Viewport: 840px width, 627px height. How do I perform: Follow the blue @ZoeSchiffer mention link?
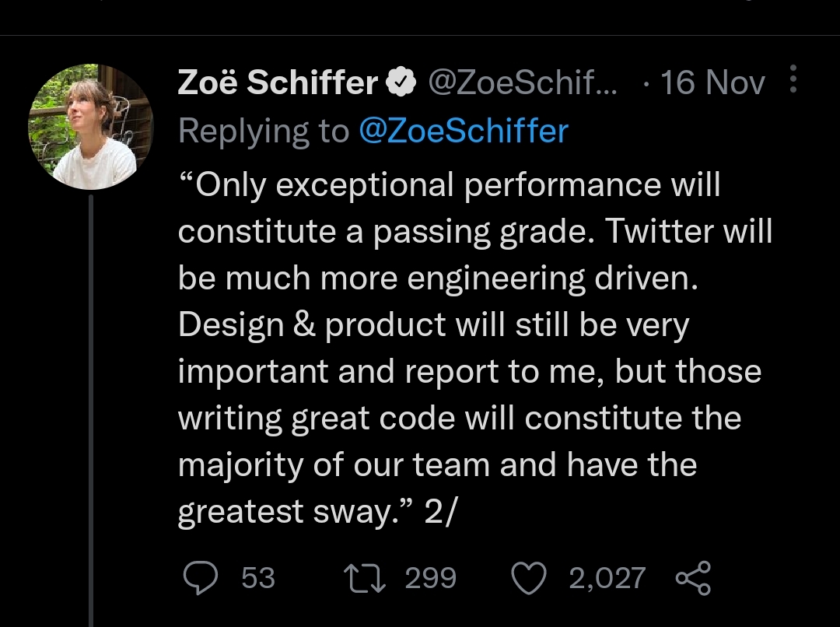click(464, 131)
